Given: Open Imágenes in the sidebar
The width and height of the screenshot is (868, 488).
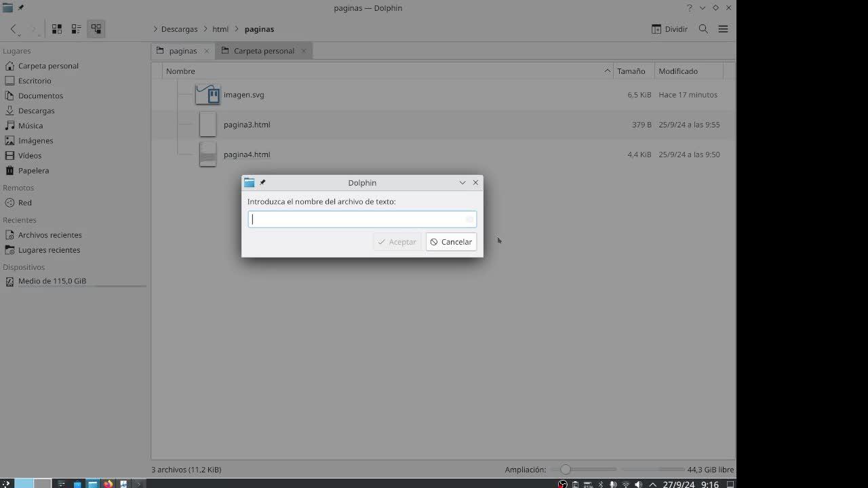Looking at the screenshot, I should coord(35,140).
